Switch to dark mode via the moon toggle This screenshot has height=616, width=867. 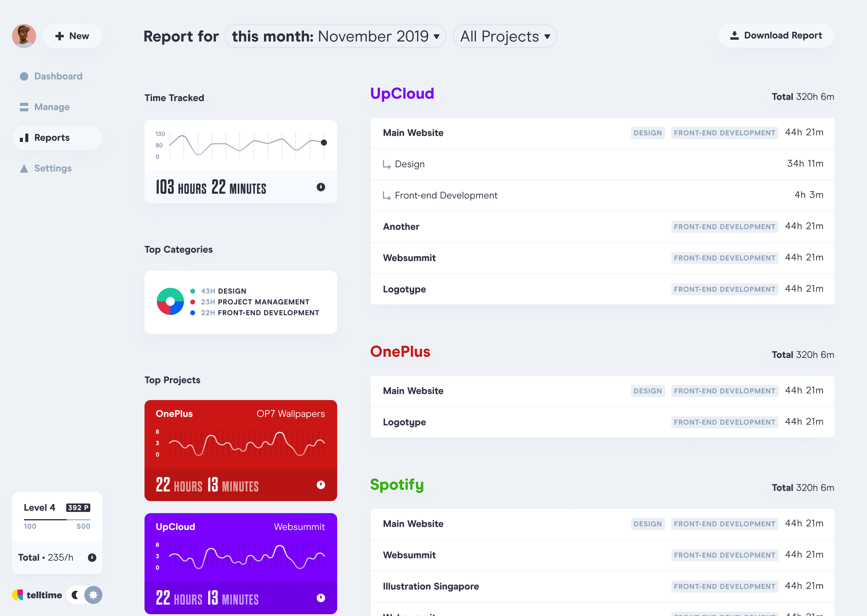tap(75, 595)
